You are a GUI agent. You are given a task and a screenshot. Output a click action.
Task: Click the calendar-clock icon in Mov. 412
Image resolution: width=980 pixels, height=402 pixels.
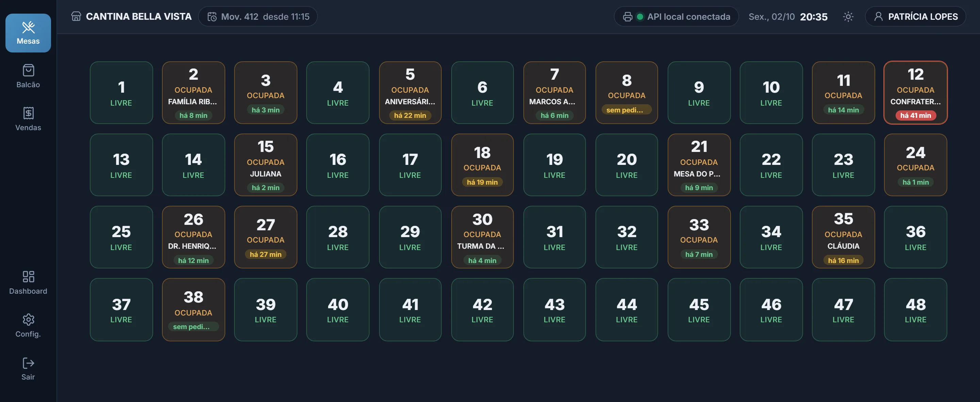[x=212, y=17]
